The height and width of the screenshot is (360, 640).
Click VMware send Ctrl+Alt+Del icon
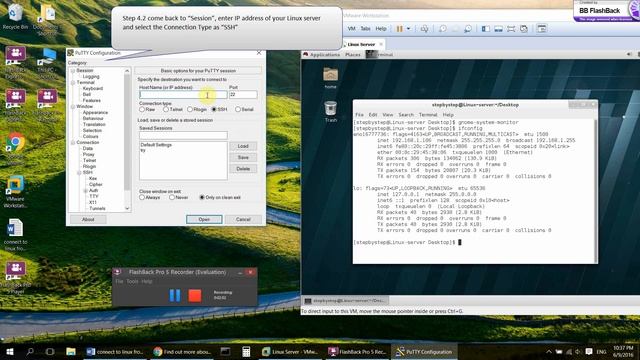(424, 29)
